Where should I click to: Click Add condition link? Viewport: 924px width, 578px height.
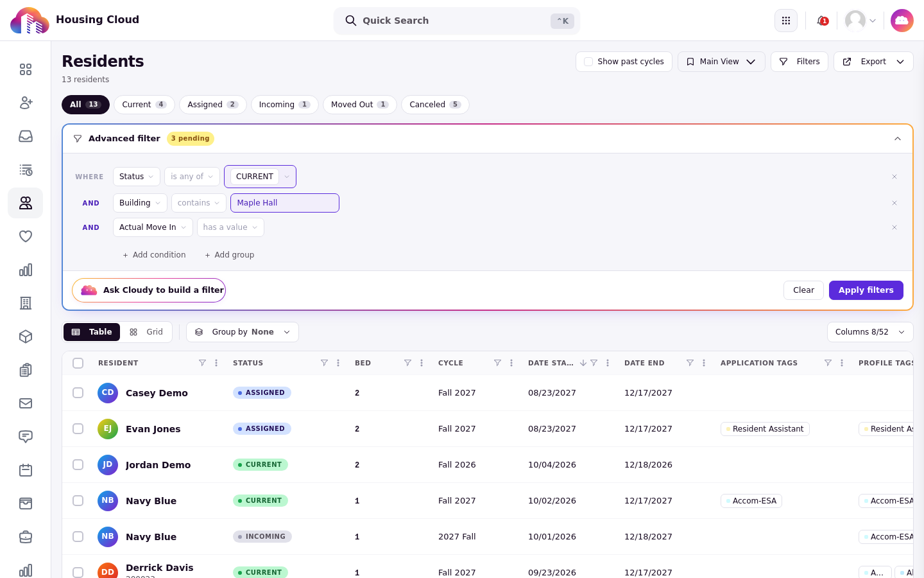pos(154,255)
